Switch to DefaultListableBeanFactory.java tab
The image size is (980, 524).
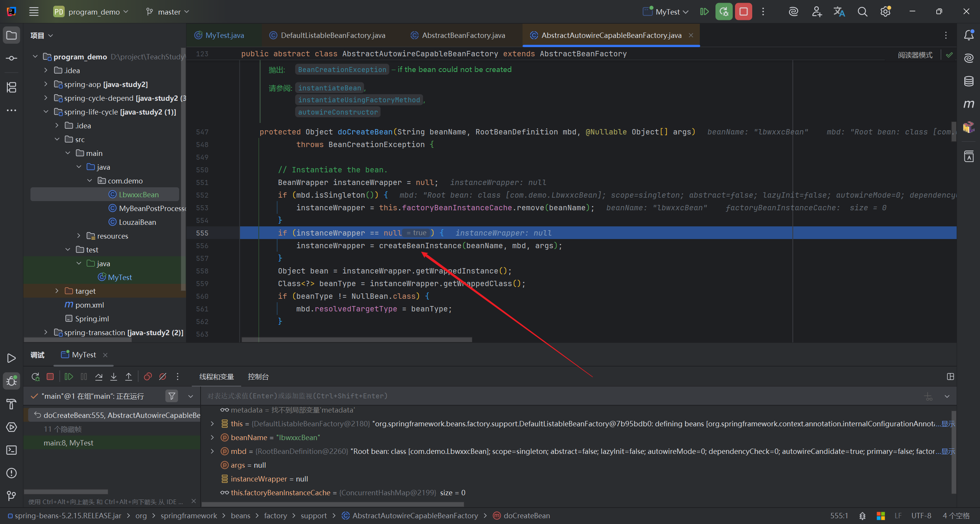332,35
